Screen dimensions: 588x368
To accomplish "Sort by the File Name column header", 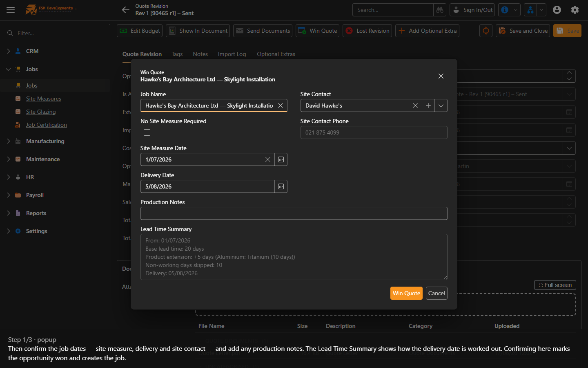I will click(212, 326).
